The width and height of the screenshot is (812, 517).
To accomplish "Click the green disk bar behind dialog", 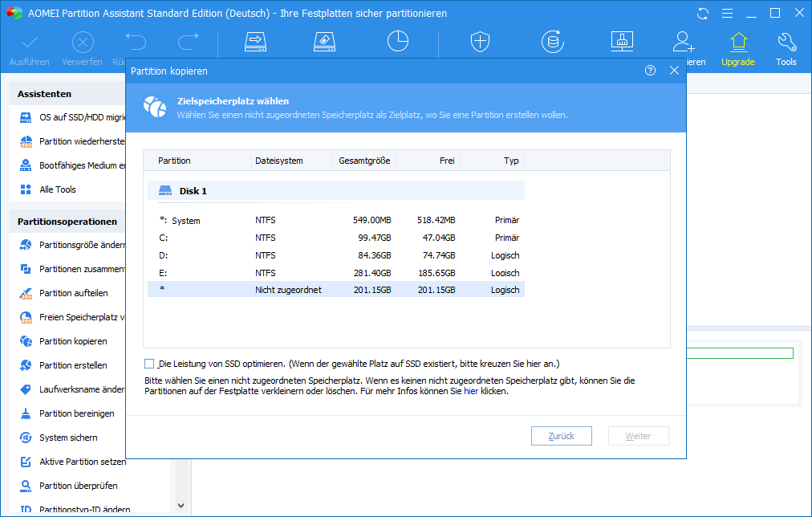I will coord(740,353).
